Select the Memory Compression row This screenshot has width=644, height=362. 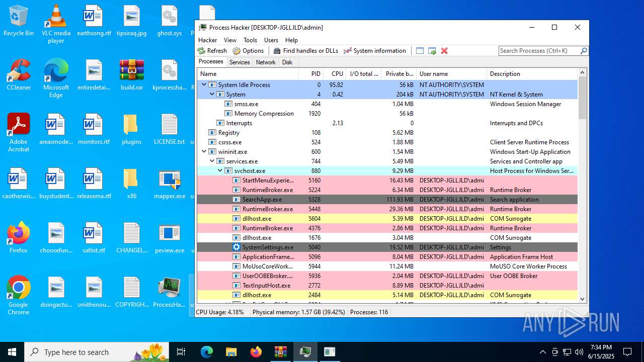pos(387,114)
